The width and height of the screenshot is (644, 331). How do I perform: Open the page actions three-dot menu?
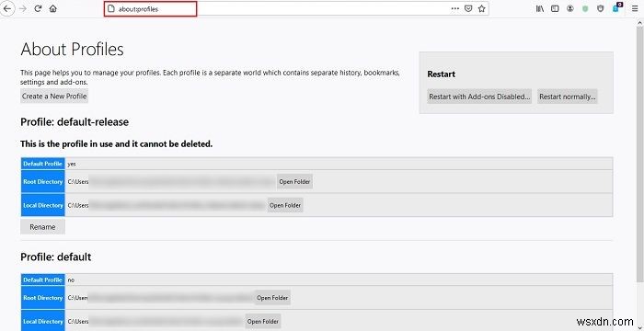455,8
